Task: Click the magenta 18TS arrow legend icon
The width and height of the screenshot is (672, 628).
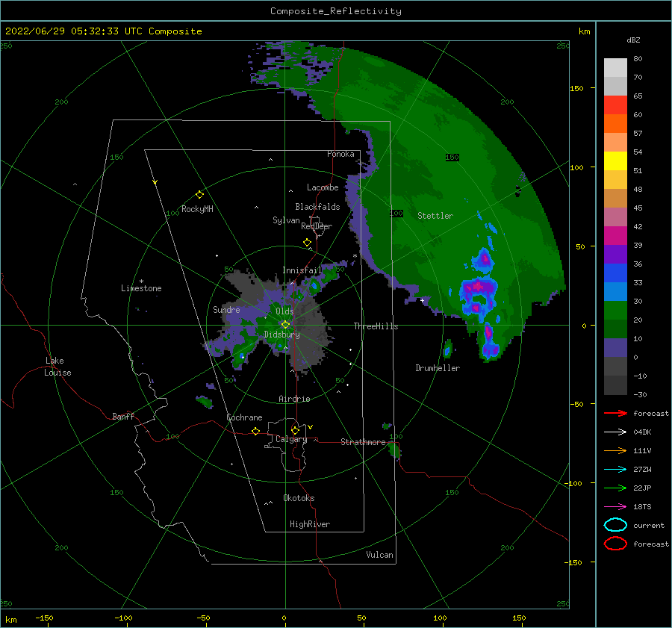Action: pos(615,507)
